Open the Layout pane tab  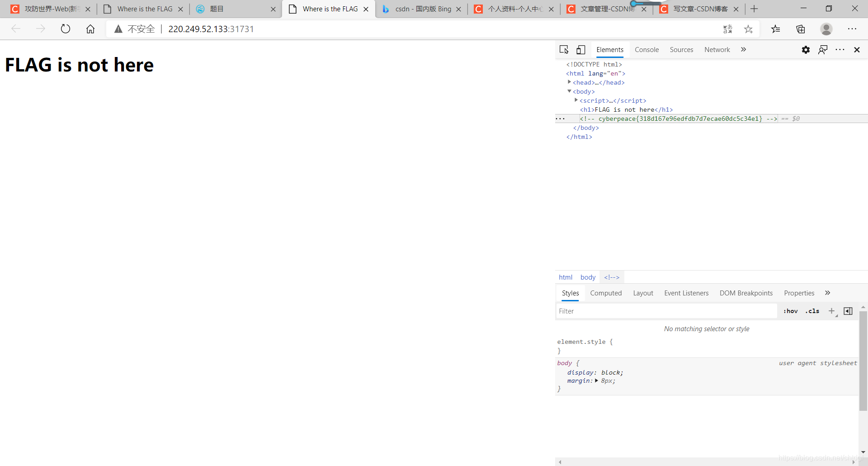point(643,293)
